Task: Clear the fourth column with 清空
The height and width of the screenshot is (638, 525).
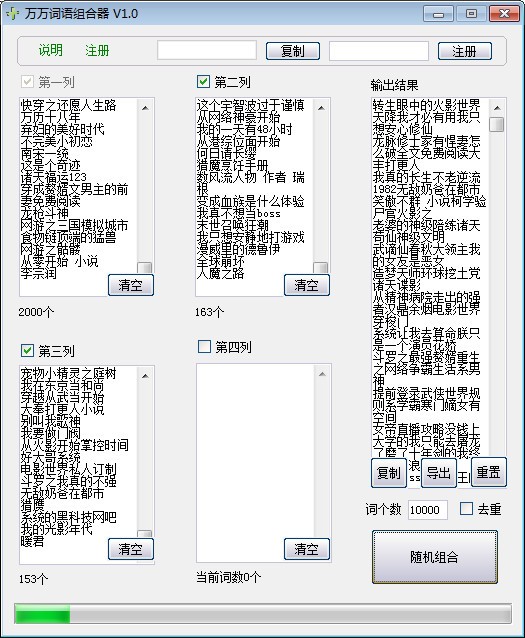Action: click(306, 549)
